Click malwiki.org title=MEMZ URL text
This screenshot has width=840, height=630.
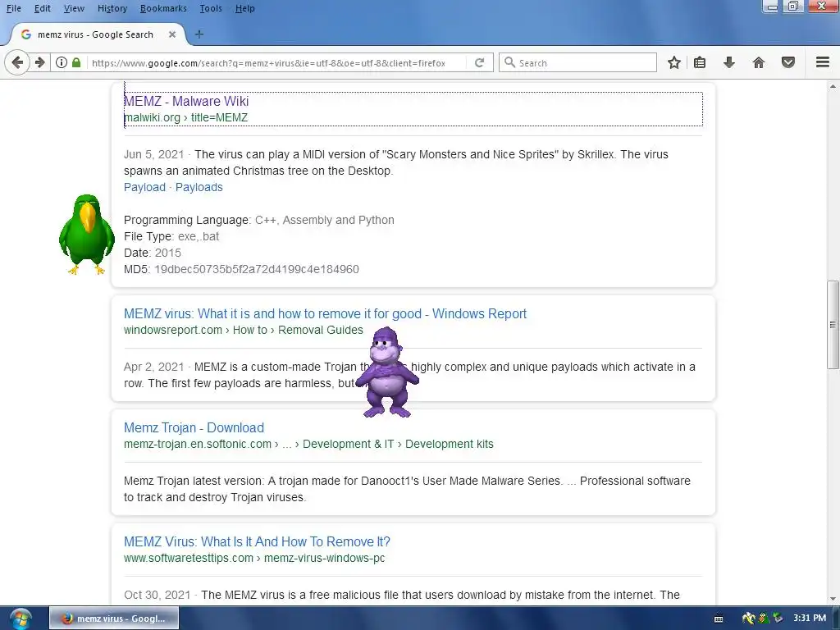point(186,117)
